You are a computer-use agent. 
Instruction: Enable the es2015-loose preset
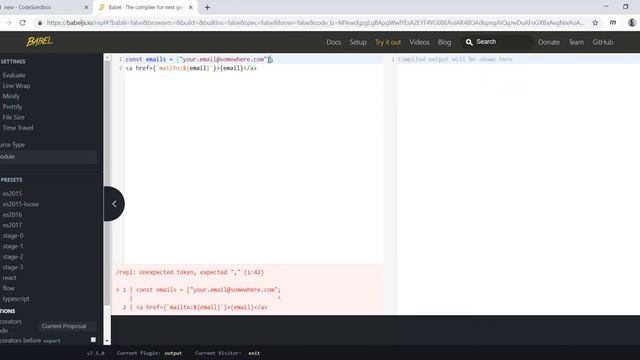(x=21, y=204)
